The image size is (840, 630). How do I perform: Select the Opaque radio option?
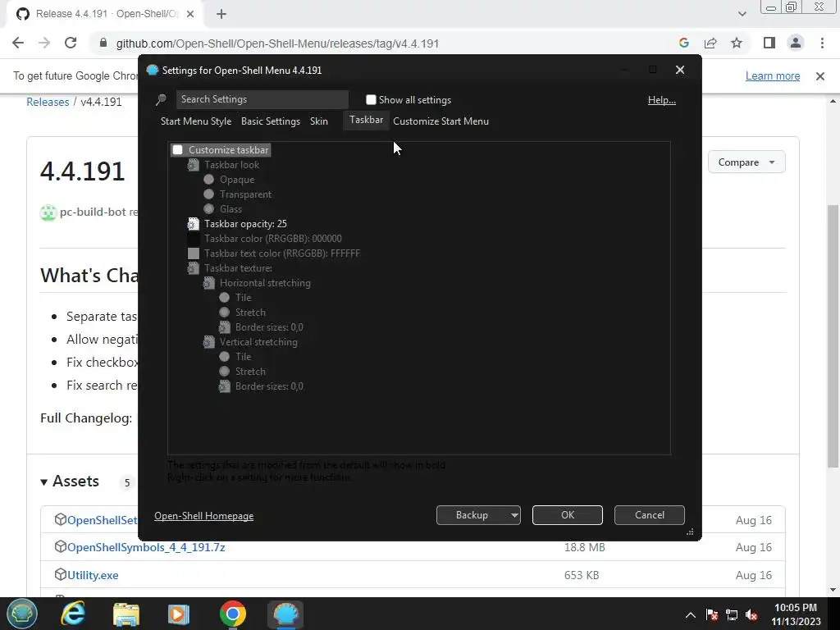click(x=209, y=180)
